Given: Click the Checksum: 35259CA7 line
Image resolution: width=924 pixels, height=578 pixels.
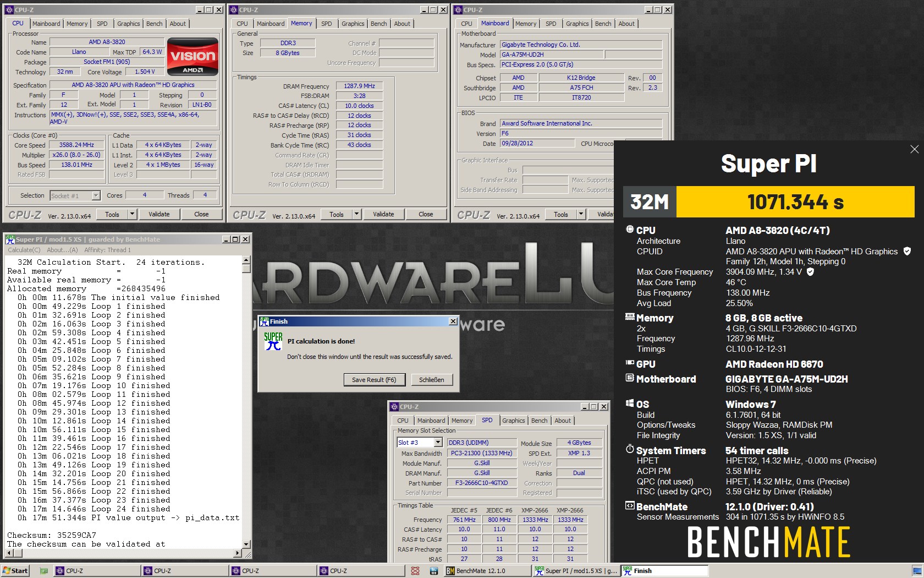Looking at the screenshot, I should [x=52, y=535].
